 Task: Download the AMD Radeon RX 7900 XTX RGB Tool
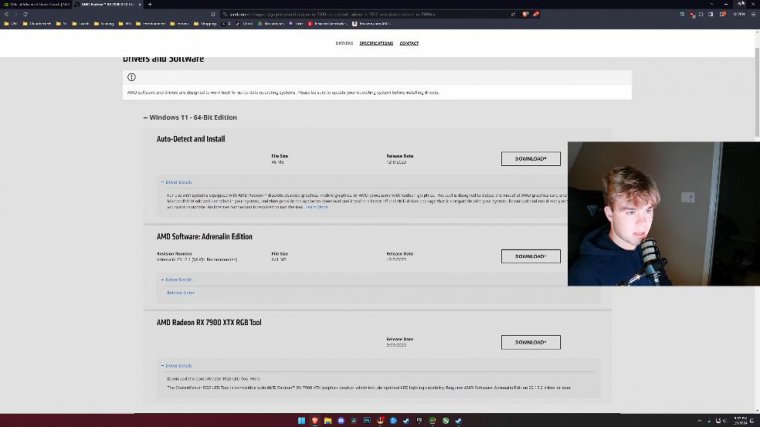530,342
